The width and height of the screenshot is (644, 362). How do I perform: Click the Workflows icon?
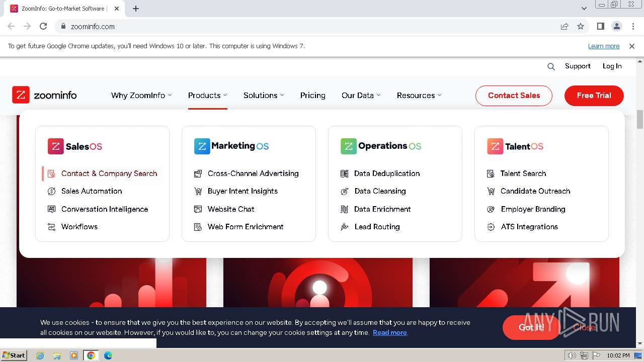51,227
